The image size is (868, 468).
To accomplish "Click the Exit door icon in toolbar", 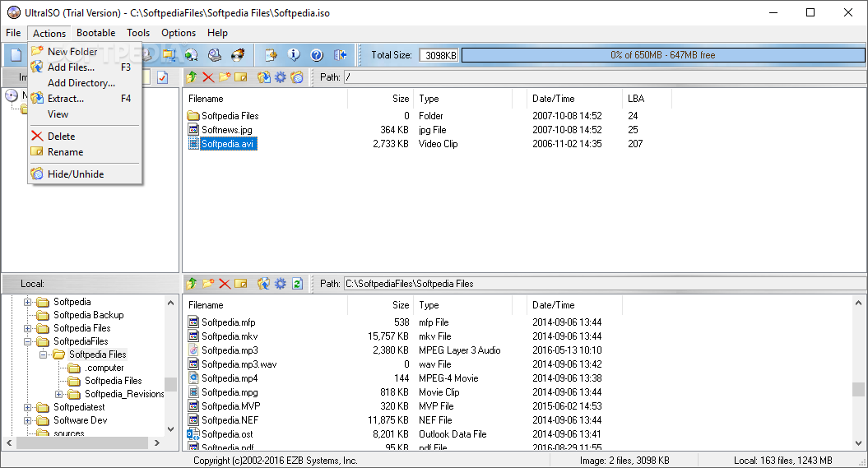I will (x=340, y=55).
